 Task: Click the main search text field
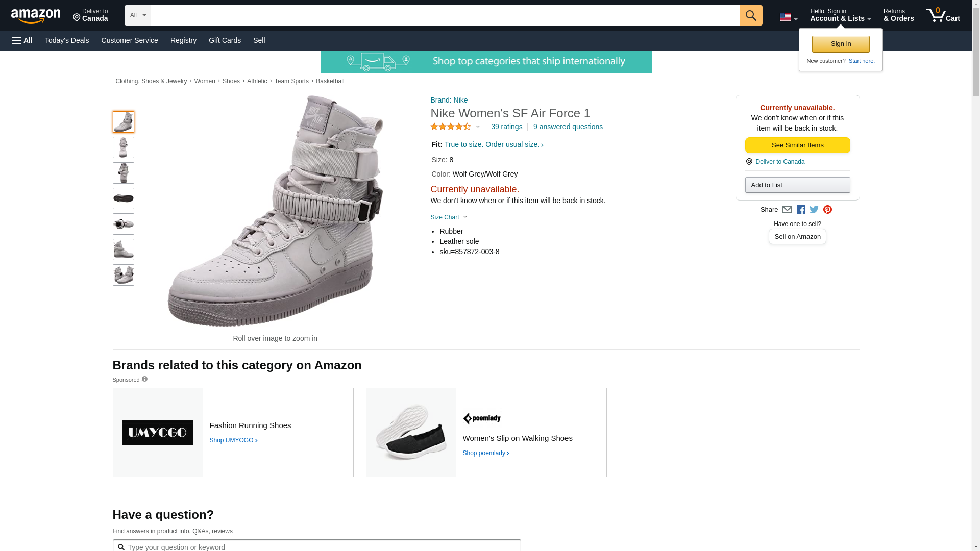coord(445,15)
